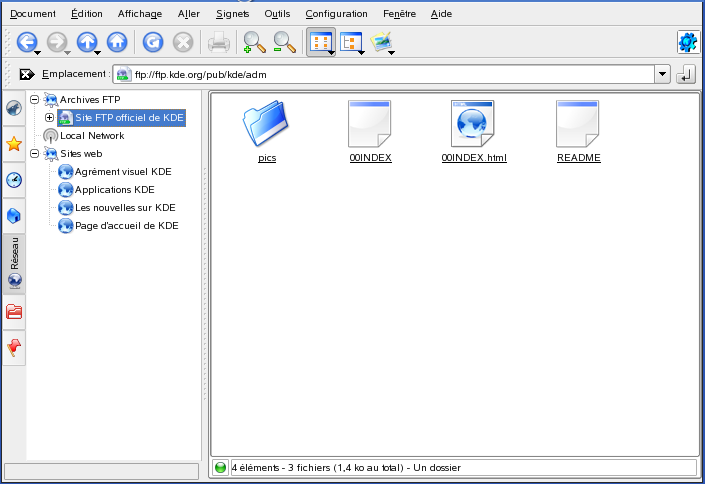The height and width of the screenshot is (485, 705).
Task: Open the preview icon dropdown arrow
Action: (391, 53)
